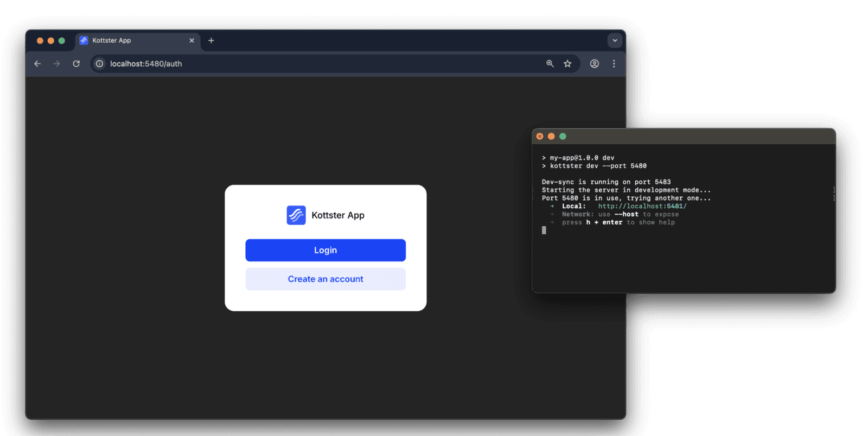This screenshot has height=436, width=868.
Task: Click 'Kottster App' title in login card
Action: point(338,215)
